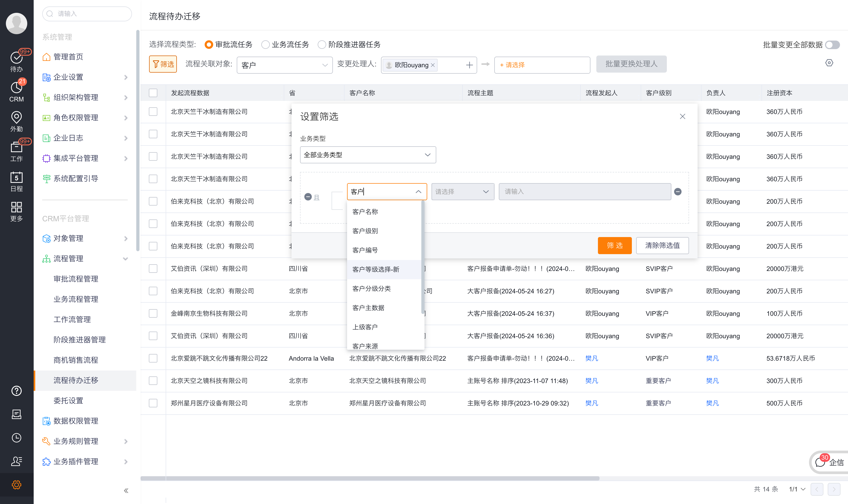The height and width of the screenshot is (504, 848).
Task: Close the 设置筛选 dialog with the X
Action: pos(682,116)
